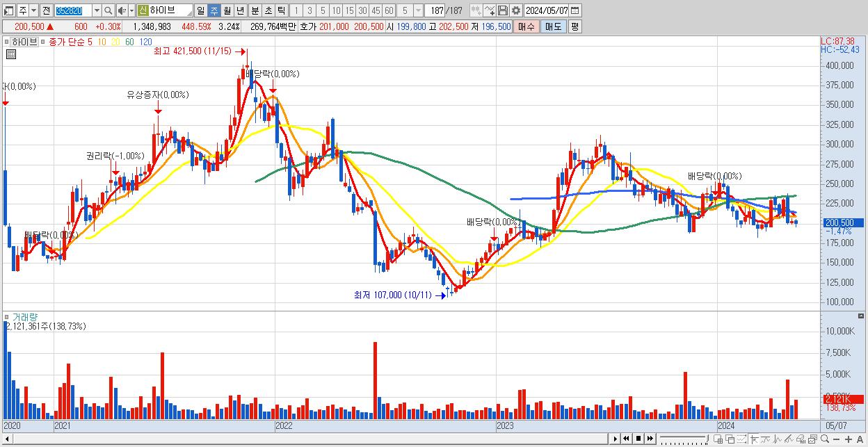Click the magnifier zoom icon in bottom bar
The height and width of the screenshot is (447, 868).
click(824, 439)
